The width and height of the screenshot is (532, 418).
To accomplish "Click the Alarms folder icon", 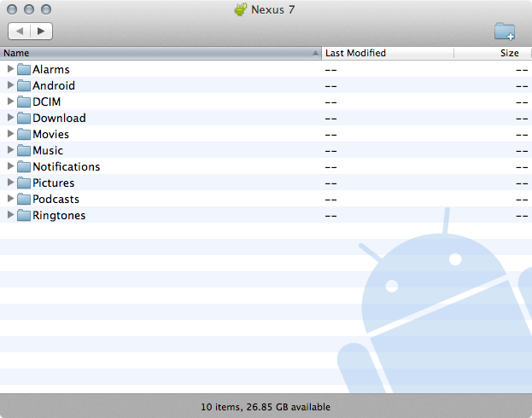I will 24,69.
